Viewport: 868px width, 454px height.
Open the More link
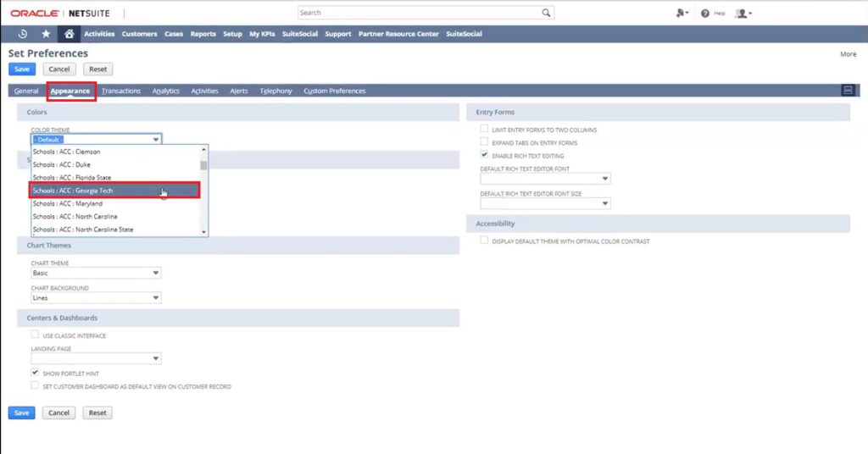coord(848,54)
